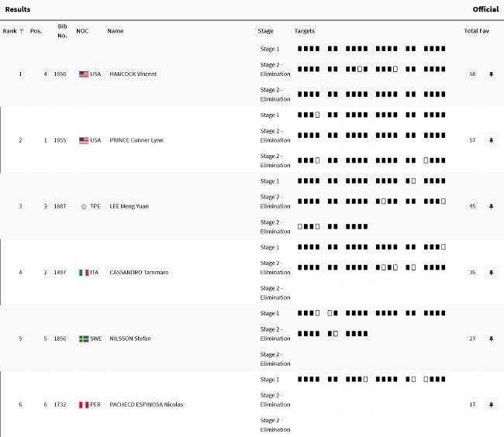Click the USA flag beside HANCOCK Vincent
Screen dimensions: 504x437
tap(84, 74)
